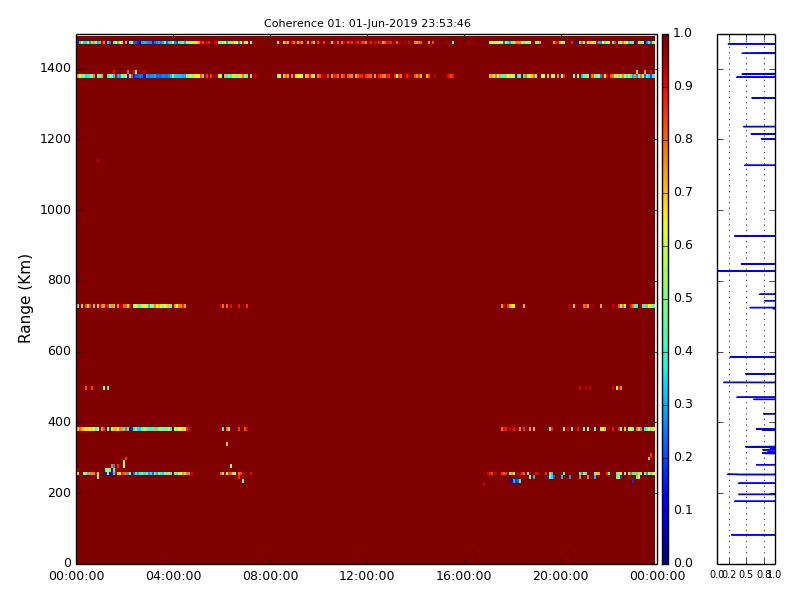Select the 12:00:00 time axis label
The image size is (800, 600).
coord(367,576)
